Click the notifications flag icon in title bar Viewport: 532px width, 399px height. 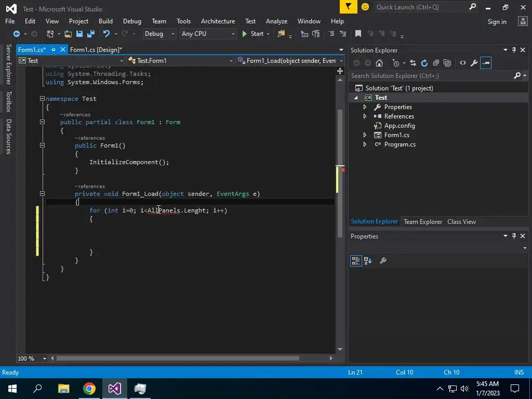click(x=349, y=7)
